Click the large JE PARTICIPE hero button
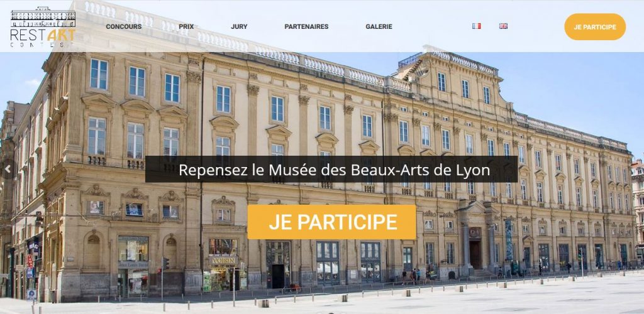The image size is (644, 314). point(332,222)
